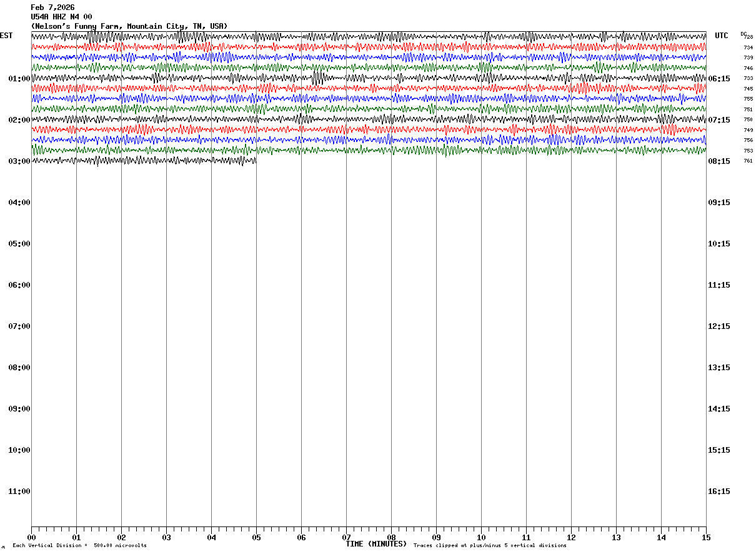This screenshot has width=756, height=554.
Task: Click minute 00 tick label
Action: pos(31,537)
